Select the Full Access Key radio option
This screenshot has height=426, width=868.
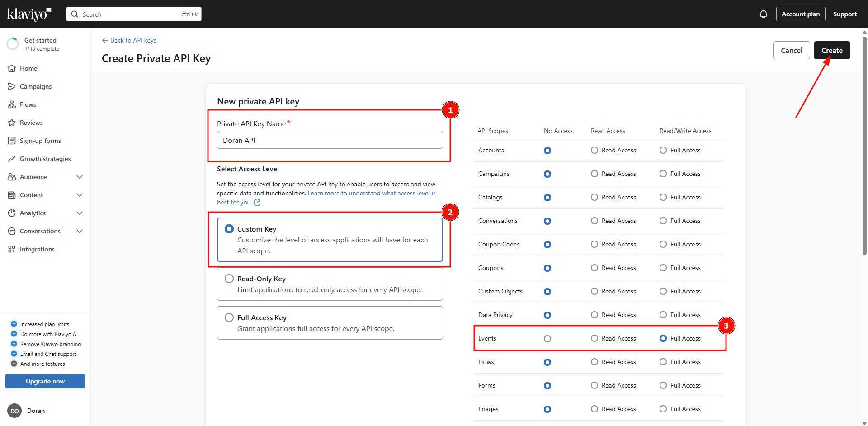[229, 317]
